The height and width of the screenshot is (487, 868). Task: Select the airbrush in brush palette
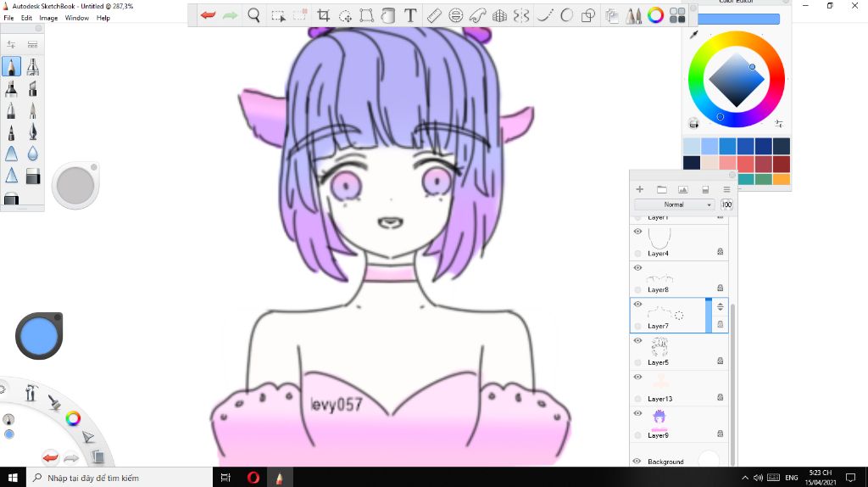click(x=33, y=66)
